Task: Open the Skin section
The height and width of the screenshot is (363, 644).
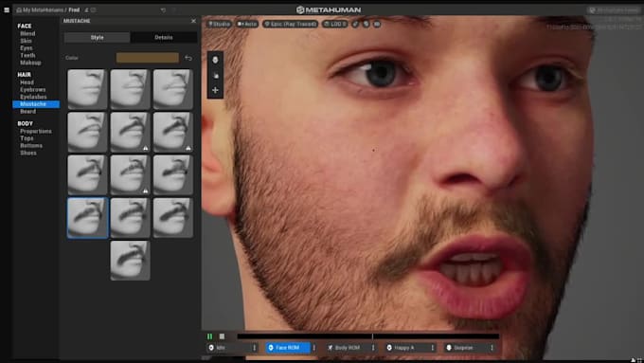Action: 26,41
